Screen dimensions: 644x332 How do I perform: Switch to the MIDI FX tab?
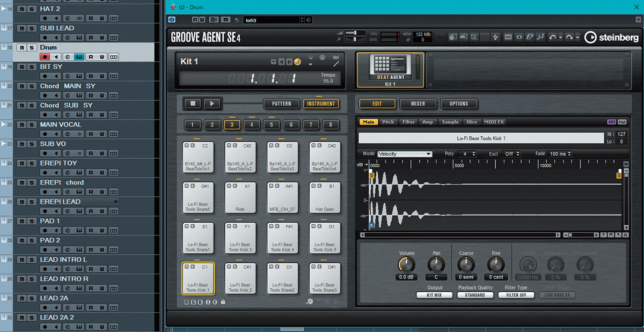tap(494, 122)
